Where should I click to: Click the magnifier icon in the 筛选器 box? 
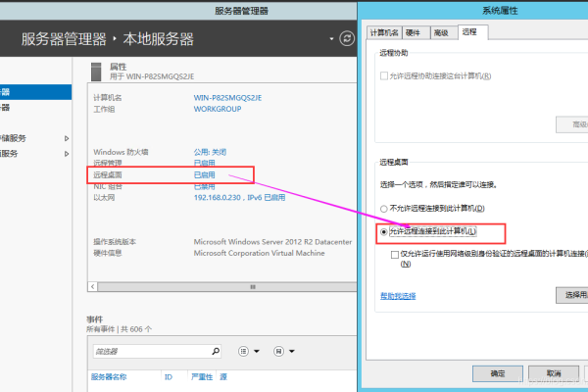(215, 350)
